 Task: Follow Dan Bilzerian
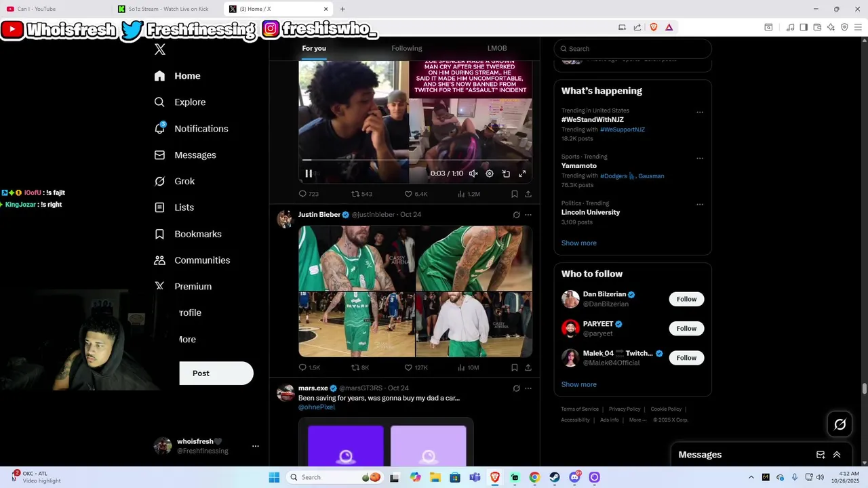(x=686, y=299)
